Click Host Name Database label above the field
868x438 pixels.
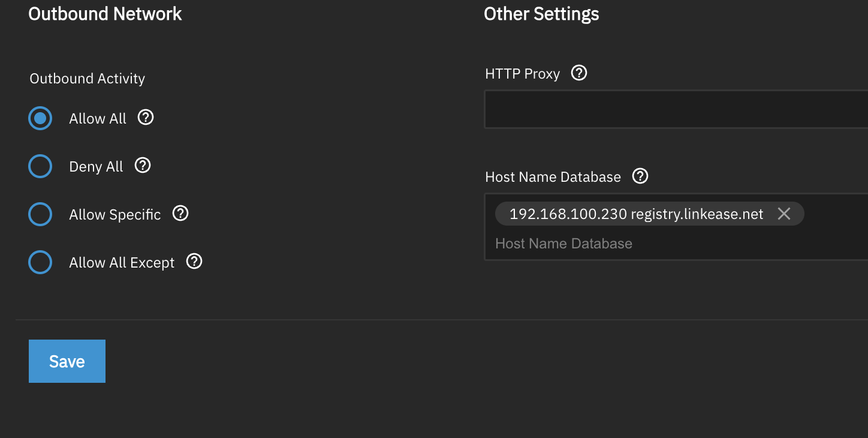coord(553,177)
